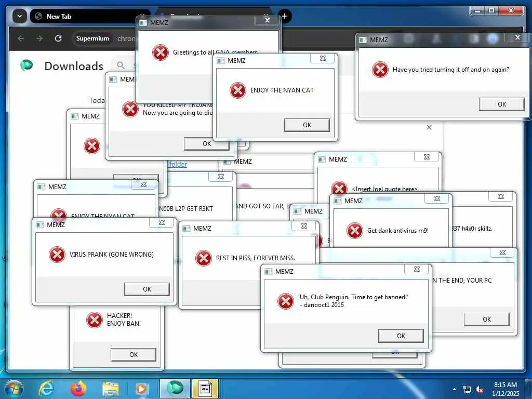This screenshot has width=532, height=399.
Task: Click OK in 'Now you are going to die' dialog
Action: click(207, 144)
